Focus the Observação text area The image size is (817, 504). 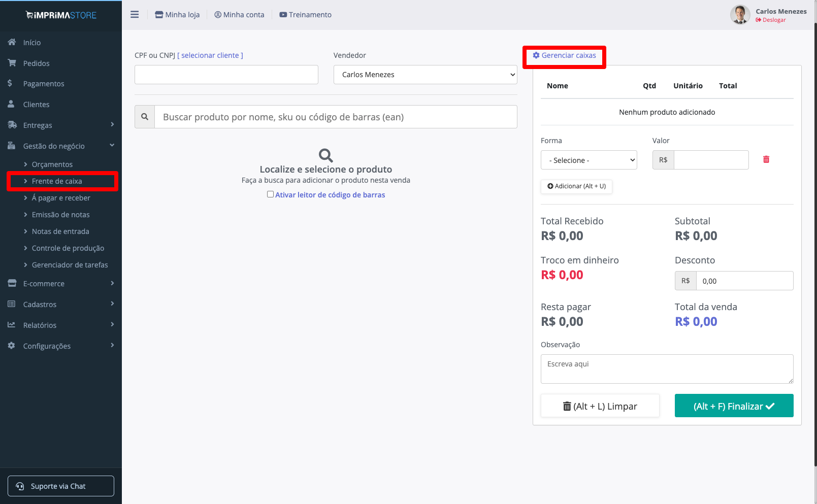coord(667,369)
